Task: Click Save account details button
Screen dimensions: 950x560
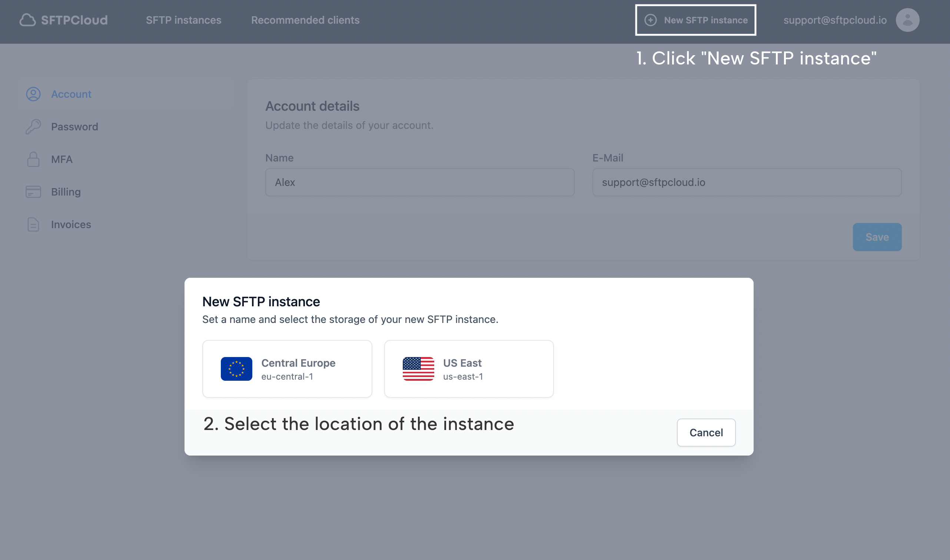Action: click(x=877, y=236)
